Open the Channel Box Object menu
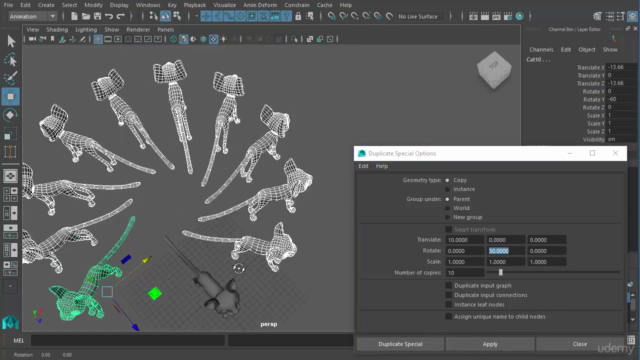 pos(587,49)
